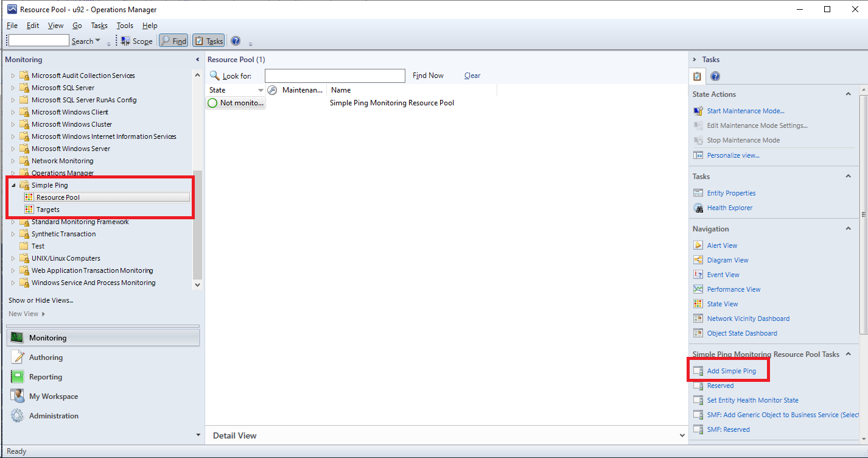Screen dimensions: 868x458
Task: Click the Entity Properties icon
Action: point(698,193)
